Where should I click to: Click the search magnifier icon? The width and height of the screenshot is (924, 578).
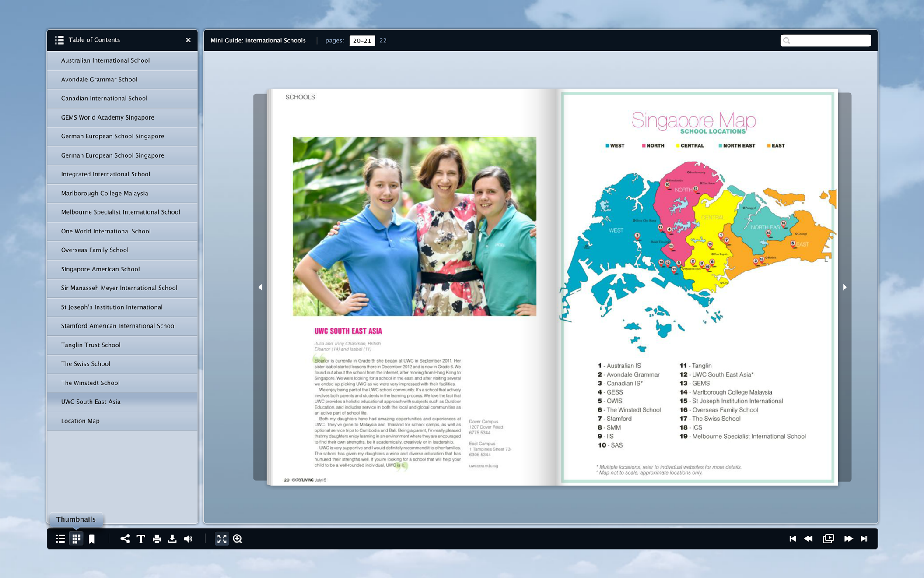(x=787, y=40)
